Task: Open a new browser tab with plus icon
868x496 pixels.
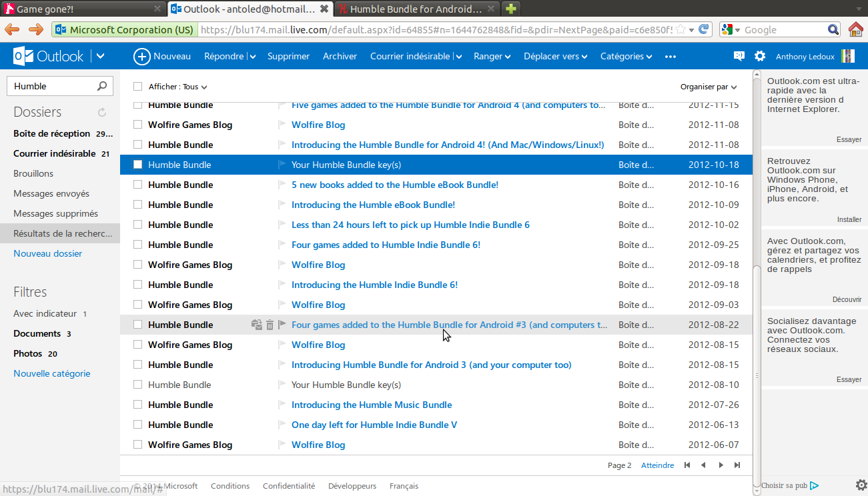Action: pos(511,9)
